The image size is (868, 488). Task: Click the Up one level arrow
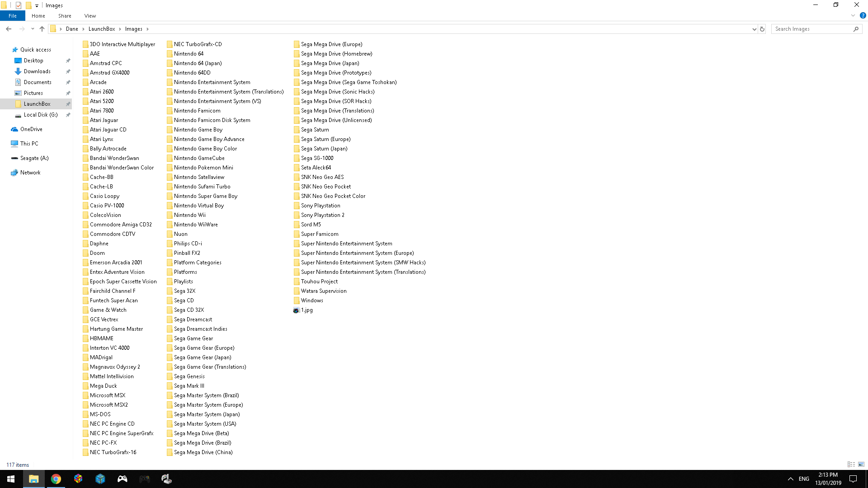pyautogui.click(x=42, y=29)
